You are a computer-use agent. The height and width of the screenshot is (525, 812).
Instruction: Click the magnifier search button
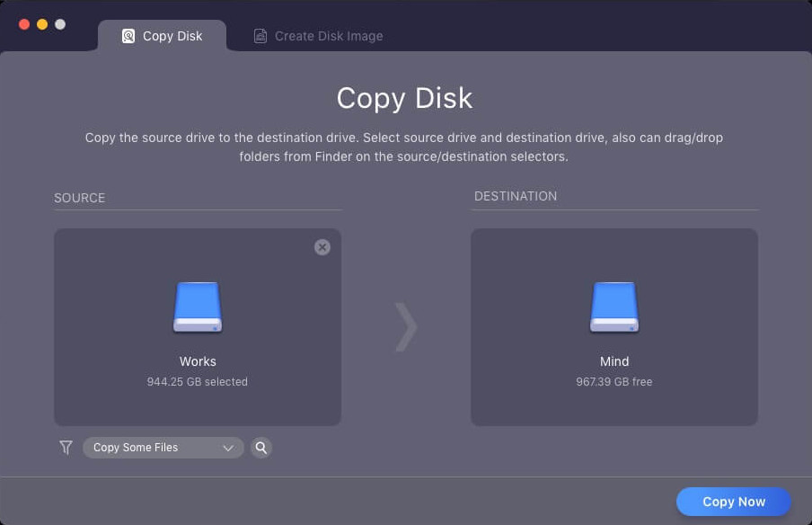click(x=261, y=448)
